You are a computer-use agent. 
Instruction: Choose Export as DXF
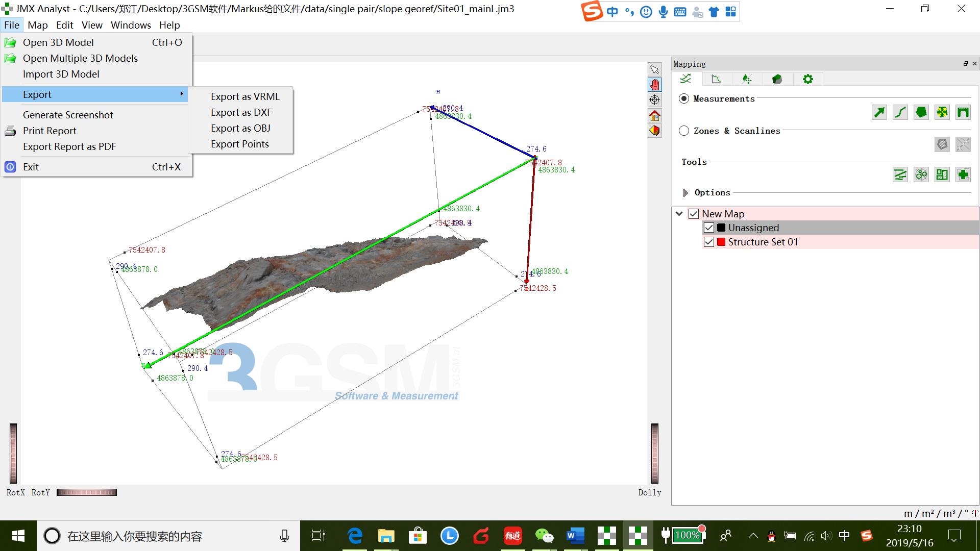pyautogui.click(x=241, y=112)
